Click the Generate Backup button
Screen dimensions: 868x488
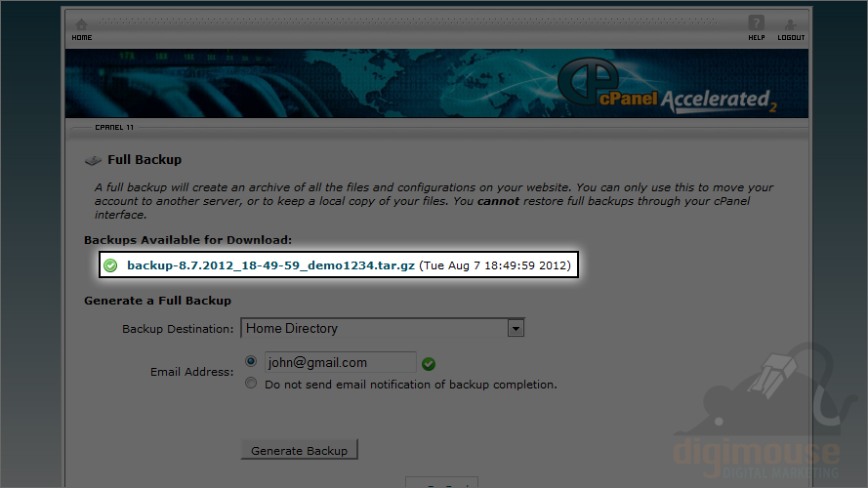pyautogui.click(x=300, y=450)
